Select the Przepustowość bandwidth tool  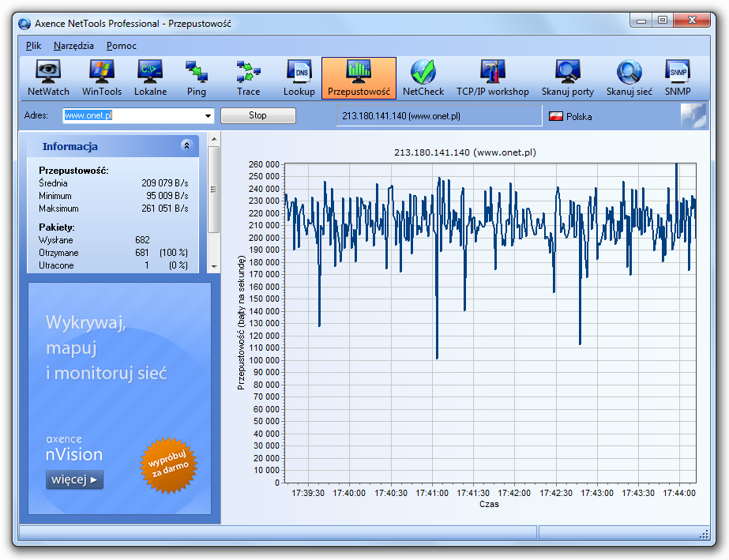pos(359,78)
